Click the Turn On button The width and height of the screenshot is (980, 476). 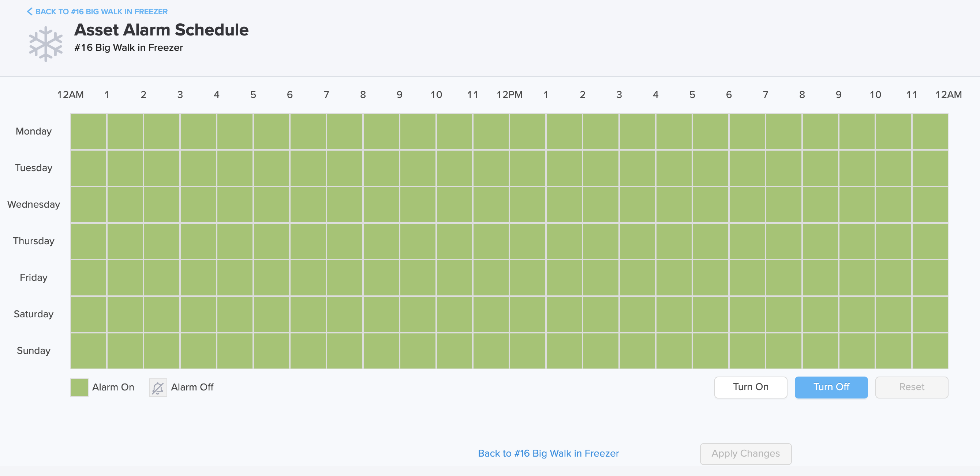tap(751, 387)
